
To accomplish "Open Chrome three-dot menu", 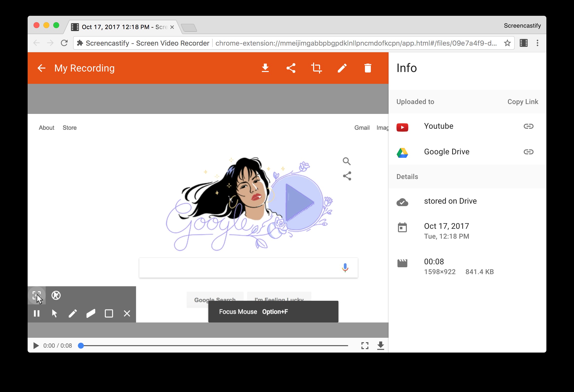I will [x=538, y=43].
